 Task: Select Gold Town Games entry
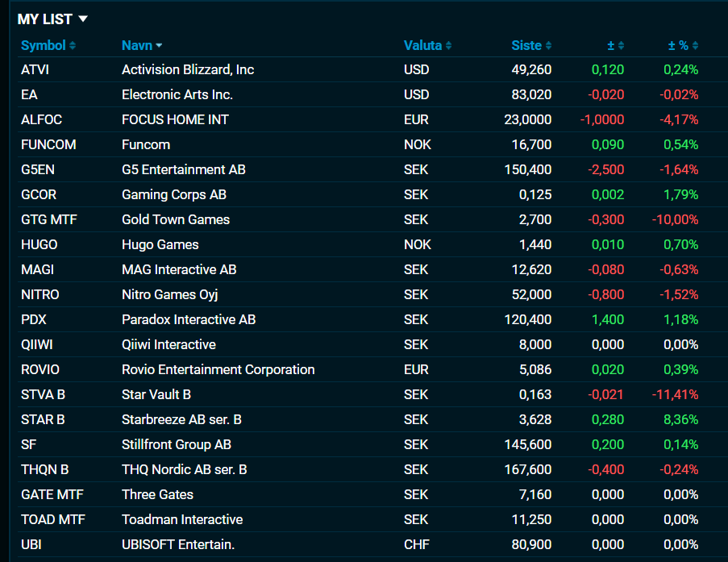(x=176, y=219)
